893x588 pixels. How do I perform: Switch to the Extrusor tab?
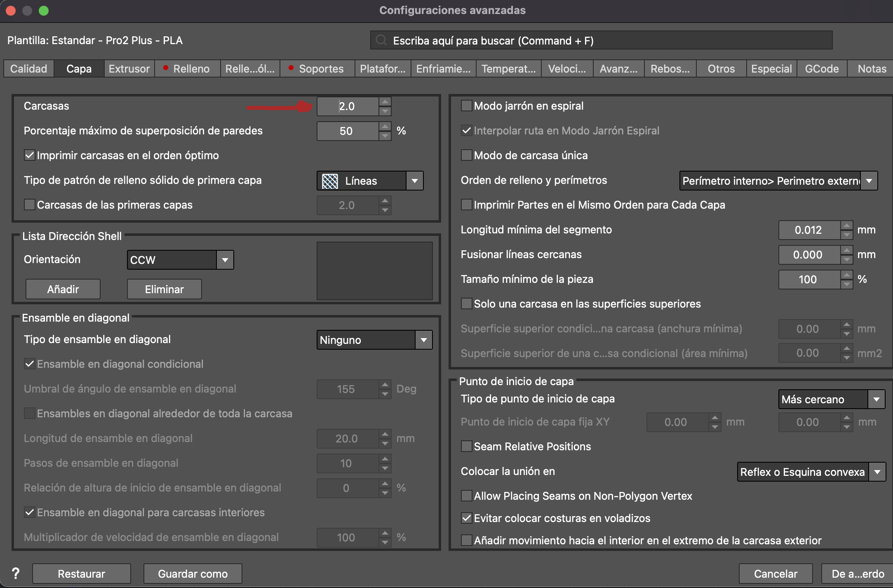[x=129, y=69]
